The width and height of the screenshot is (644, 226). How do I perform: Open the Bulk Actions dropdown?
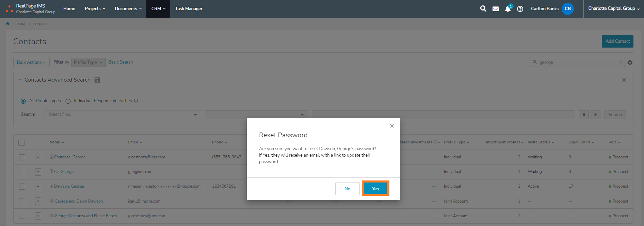31,63
